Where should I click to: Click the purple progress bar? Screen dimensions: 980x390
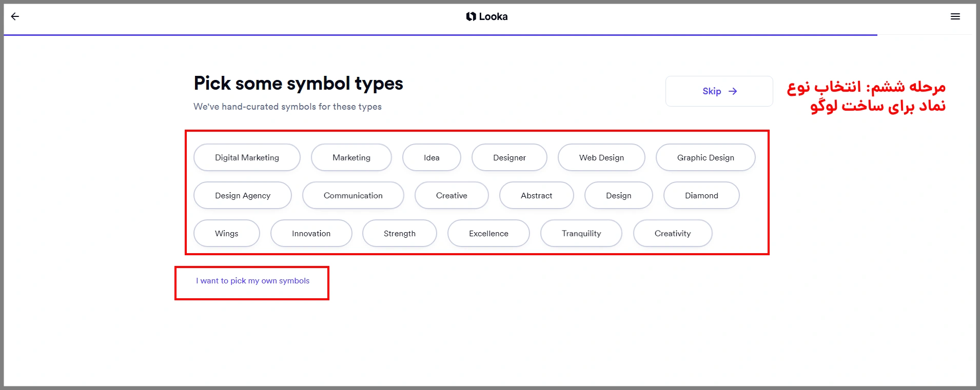coord(440,35)
